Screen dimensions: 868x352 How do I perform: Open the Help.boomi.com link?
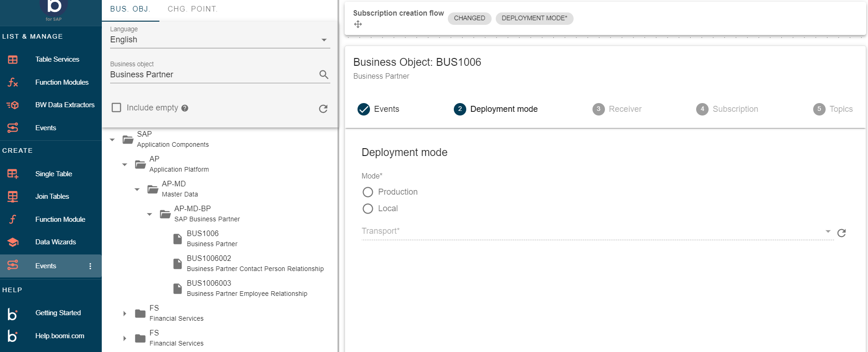(59, 336)
